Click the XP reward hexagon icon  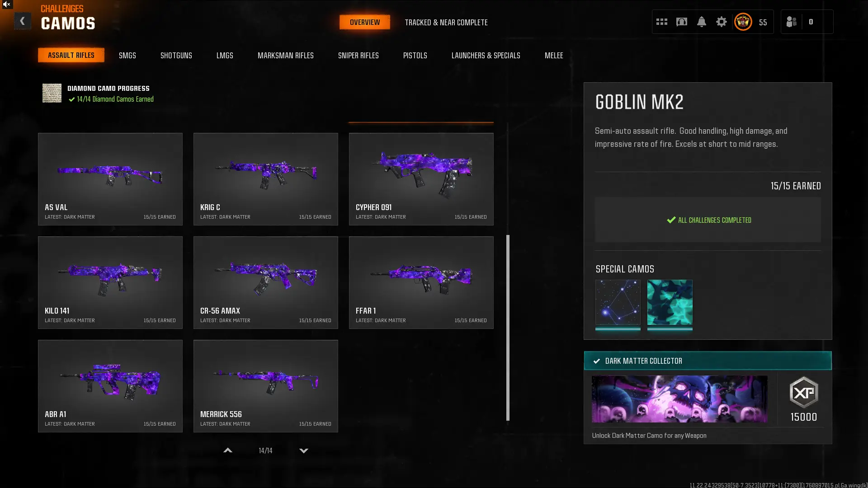[803, 392]
